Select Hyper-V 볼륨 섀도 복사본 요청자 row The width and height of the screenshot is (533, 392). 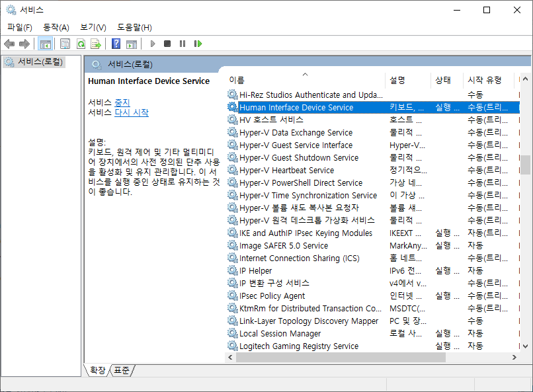373,208
